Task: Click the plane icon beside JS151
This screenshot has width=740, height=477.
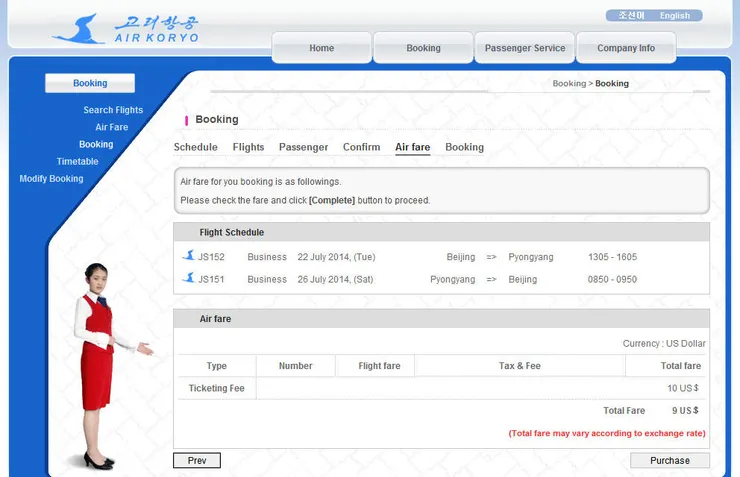Action: coord(189,278)
